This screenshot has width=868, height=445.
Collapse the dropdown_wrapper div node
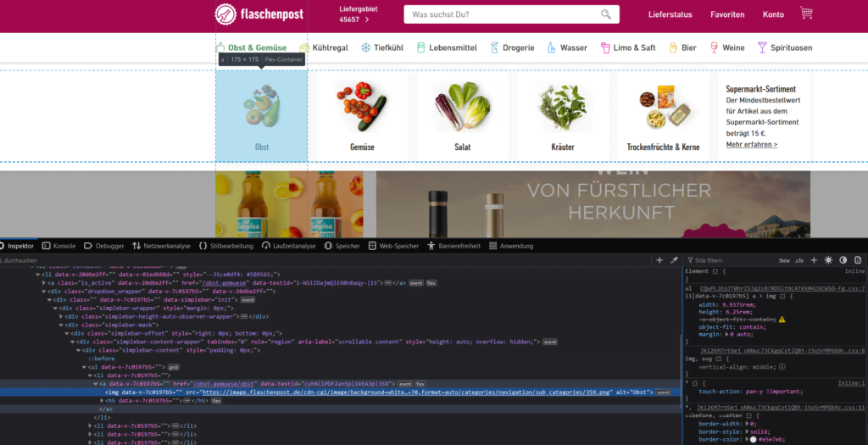coord(44,291)
